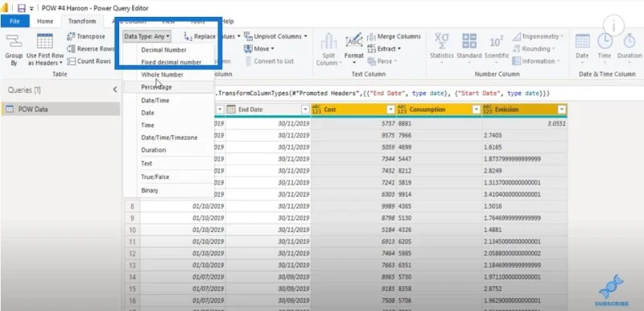
Task: Open Emission column filter dropdown
Action: tap(561, 110)
